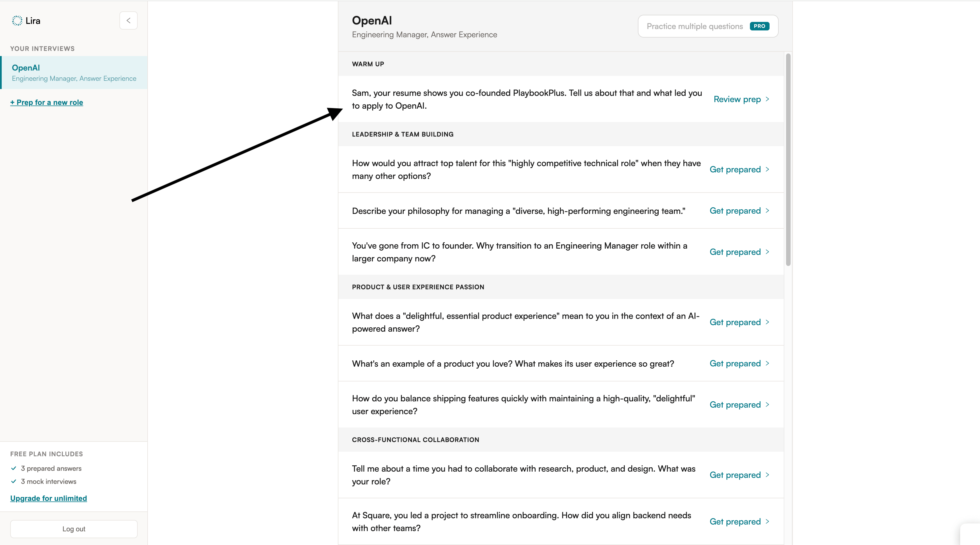Open Review prep for PlaybookPlus question

tap(741, 99)
